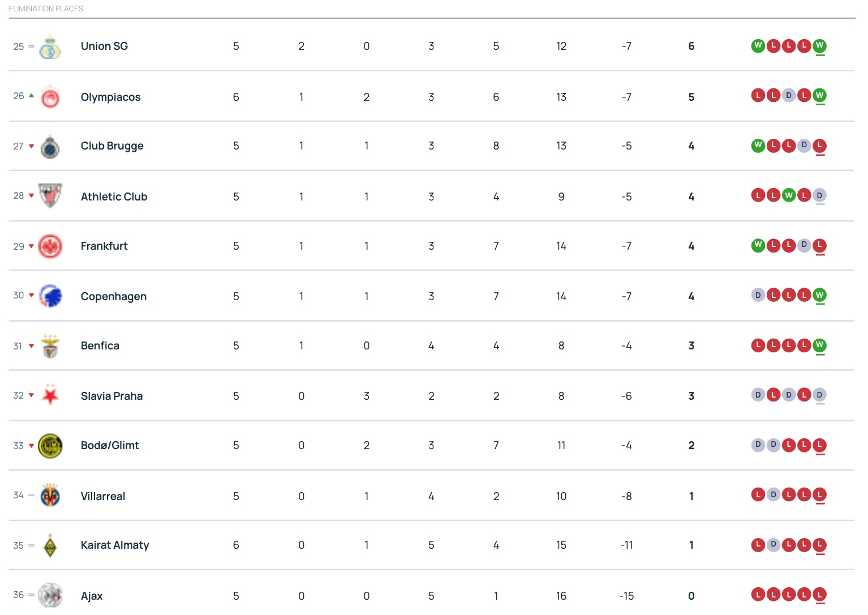Click Athletic Club's latest draw badge

(x=819, y=195)
